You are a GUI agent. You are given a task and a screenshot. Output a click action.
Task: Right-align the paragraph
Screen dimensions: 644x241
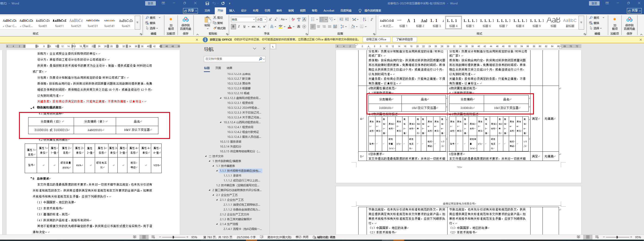click(324, 27)
